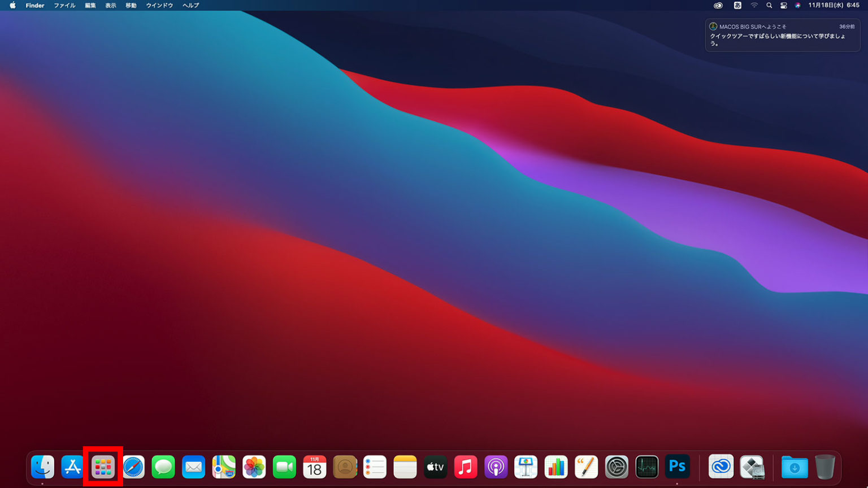This screenshot has width=868, height=488.
Task: Launch Activity Monitor from the Dock
Action: (x=647, y=467)
